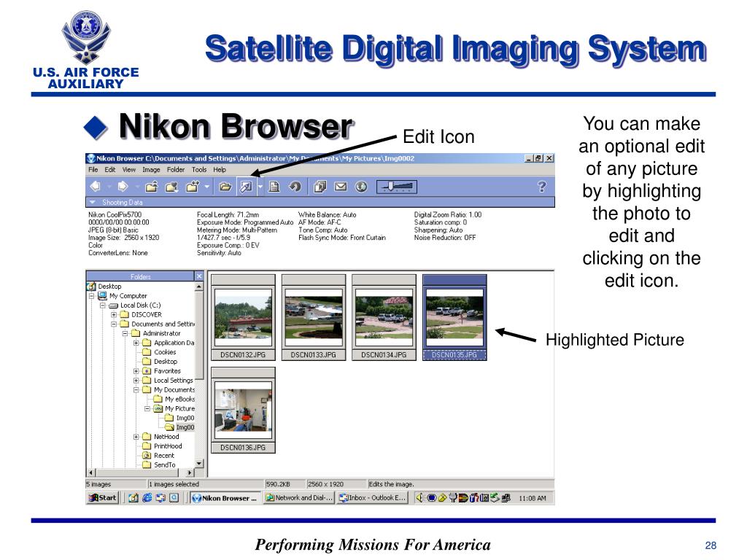Go up one folder level using the toolbar
Viewport: 747px width, 560px height.
click(x=152, y=187)
